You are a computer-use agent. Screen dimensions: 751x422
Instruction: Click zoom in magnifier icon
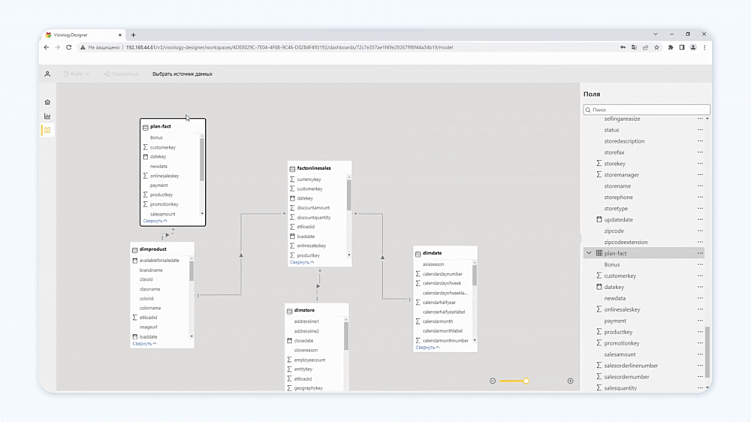570,381
